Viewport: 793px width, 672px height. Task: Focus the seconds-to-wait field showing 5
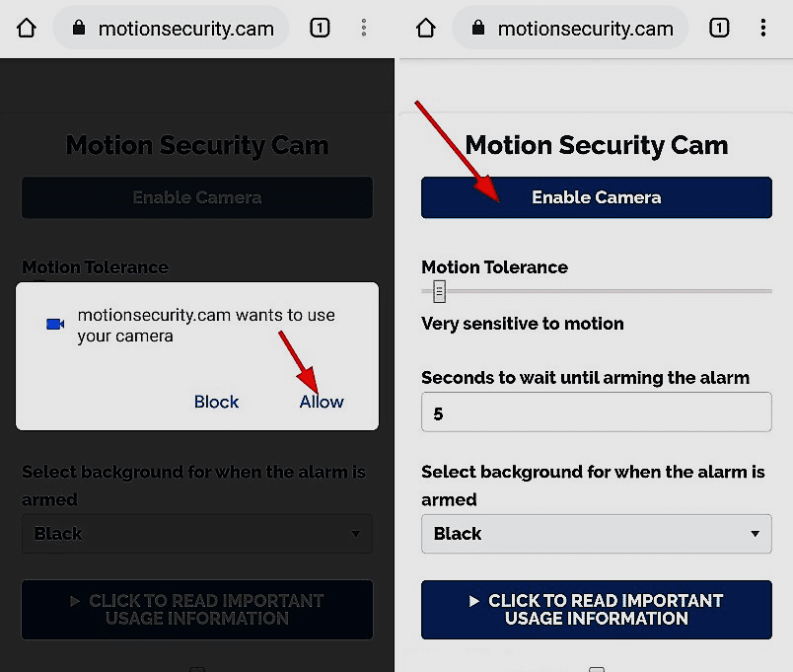(x=596, y=412)
